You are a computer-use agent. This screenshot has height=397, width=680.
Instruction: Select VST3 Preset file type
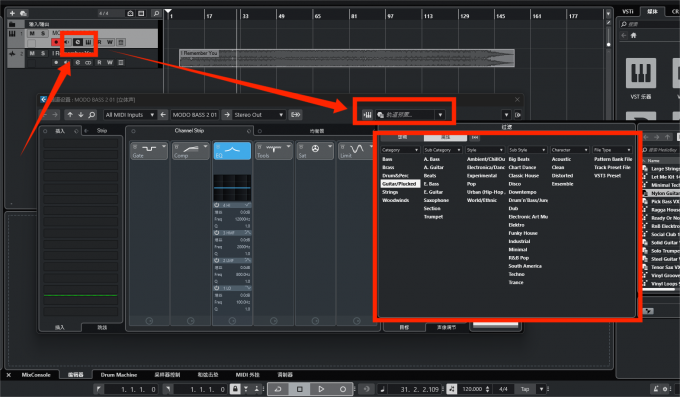608,176
